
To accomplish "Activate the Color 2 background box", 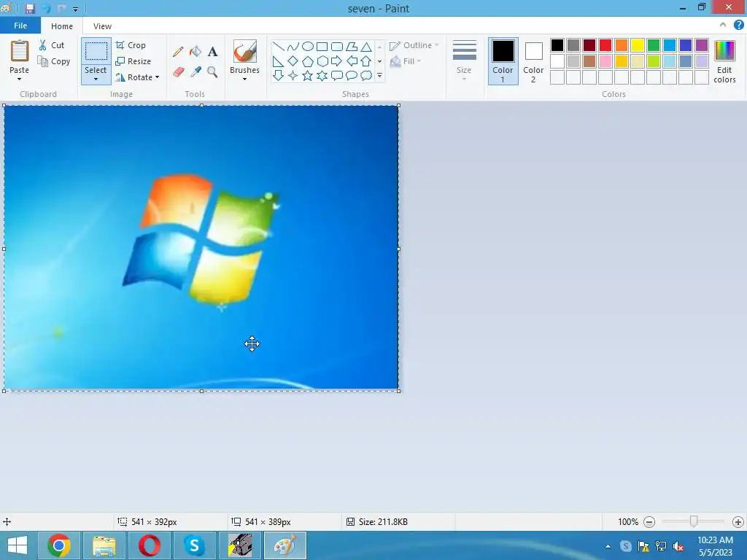I will pos(533,61).
